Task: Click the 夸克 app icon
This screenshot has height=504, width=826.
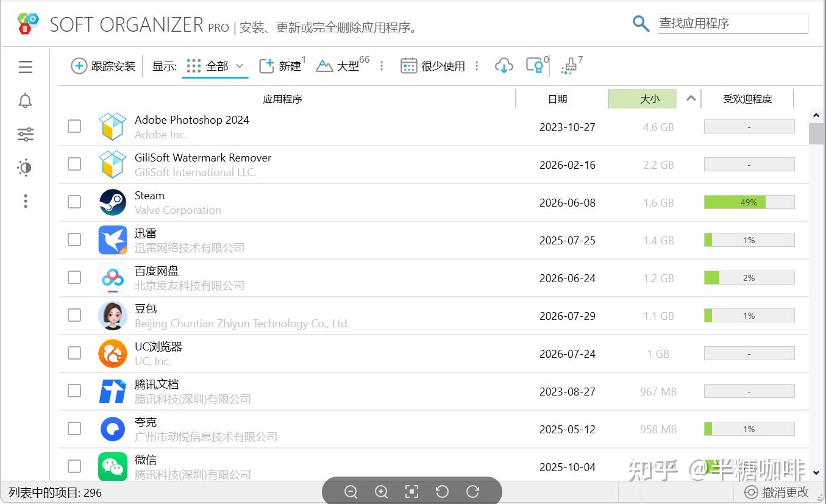Action: point(113,429)
